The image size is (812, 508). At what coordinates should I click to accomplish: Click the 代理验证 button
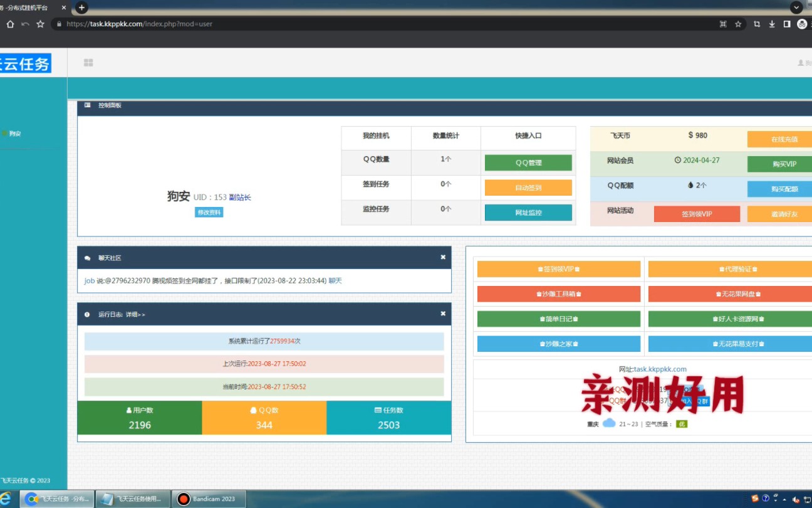coord(731,269)
